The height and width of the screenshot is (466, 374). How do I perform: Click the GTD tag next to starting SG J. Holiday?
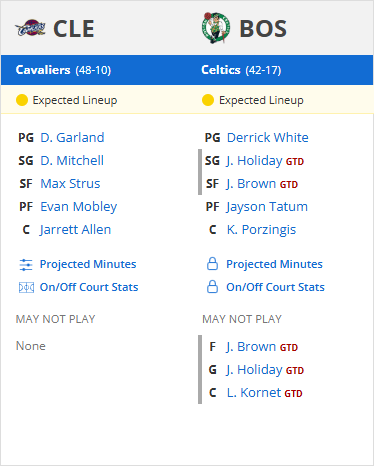click(295, 162)
